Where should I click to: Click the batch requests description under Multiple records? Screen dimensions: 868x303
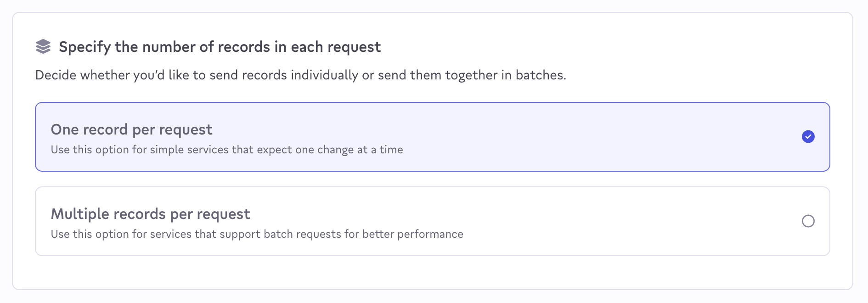(x=257, y=234)
